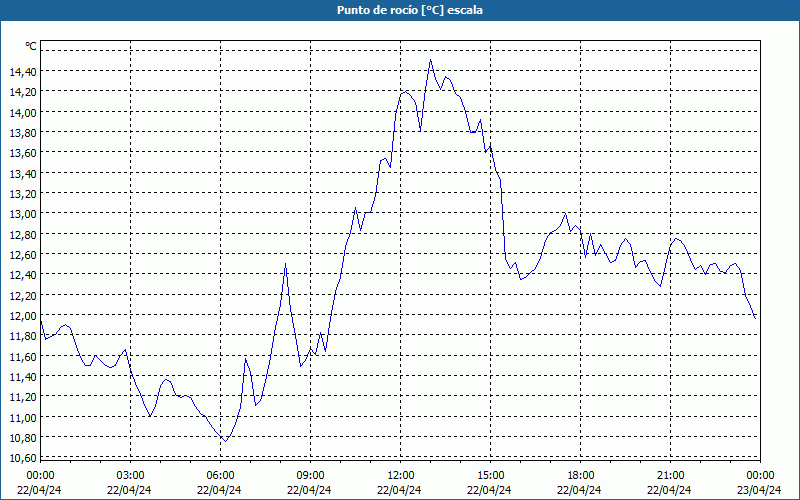Click the 22/04/24 date under 21:00
This screenshot has height=500, width=800.
pos(669,490)
